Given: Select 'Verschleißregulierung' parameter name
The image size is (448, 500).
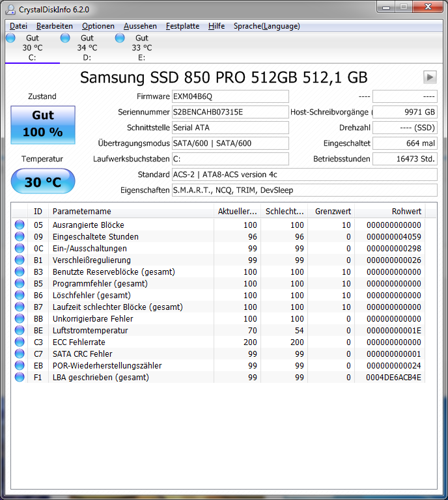Looking at the screenshot, I should [92, 260].
